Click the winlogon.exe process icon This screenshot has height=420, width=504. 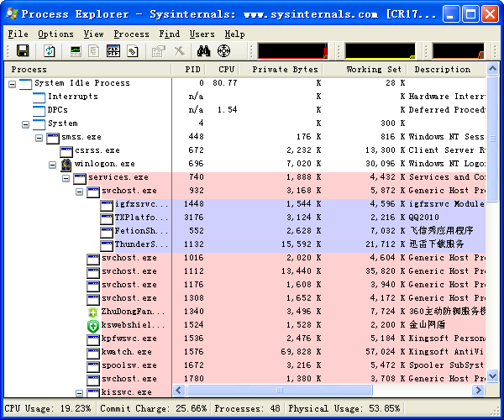[x=66, y=164]
